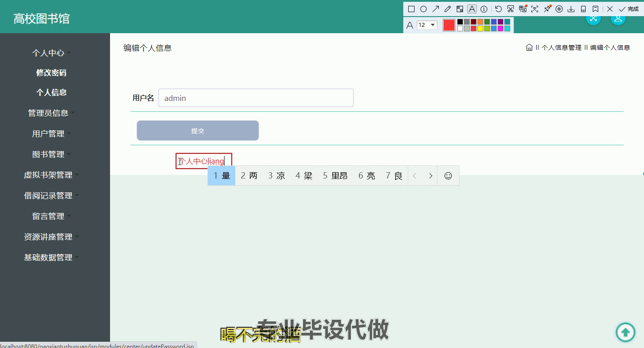The image size is (644, 348).
Task: Start screen recording
Action: tap(559, 9)
